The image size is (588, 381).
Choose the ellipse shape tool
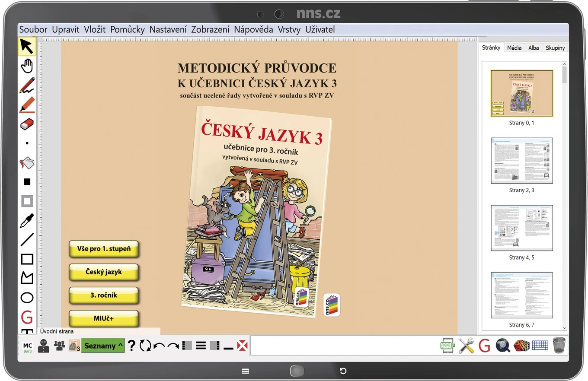pyautogui.click(x=27, y=298)
